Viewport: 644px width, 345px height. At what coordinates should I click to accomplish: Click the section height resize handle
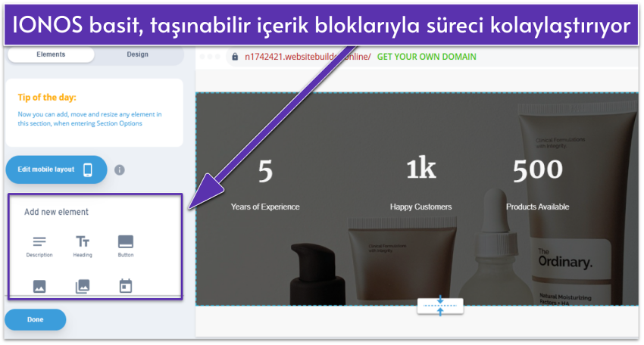tap(440, 306)
